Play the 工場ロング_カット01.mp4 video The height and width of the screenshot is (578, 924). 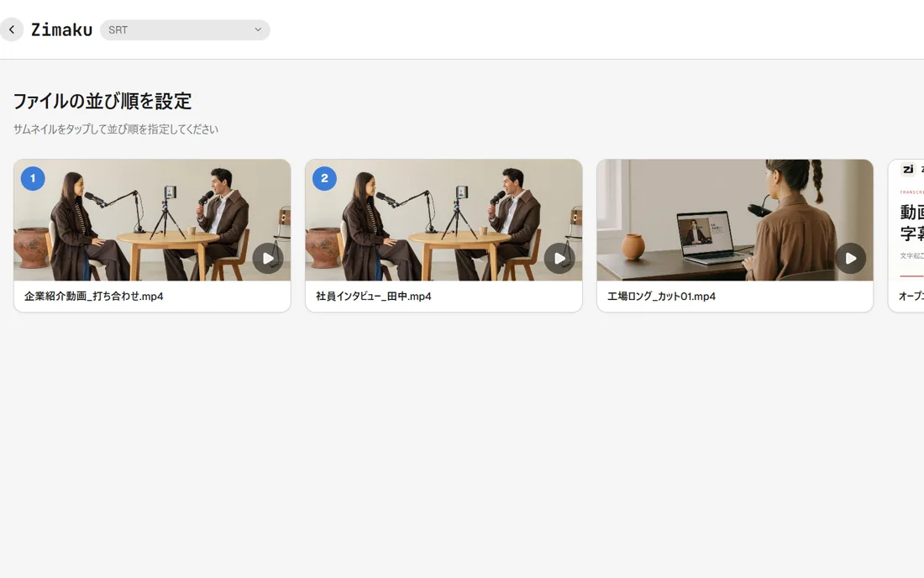pyautogui.click(x=850, y=258)
